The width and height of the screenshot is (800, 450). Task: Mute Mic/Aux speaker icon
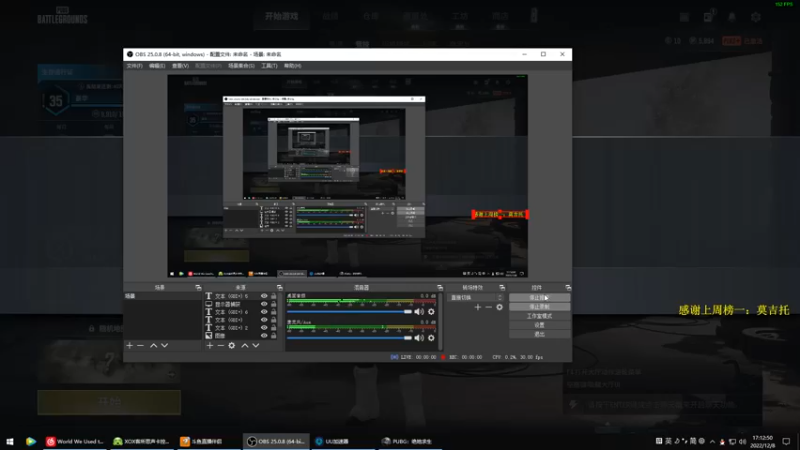click(x=419, y=337)
